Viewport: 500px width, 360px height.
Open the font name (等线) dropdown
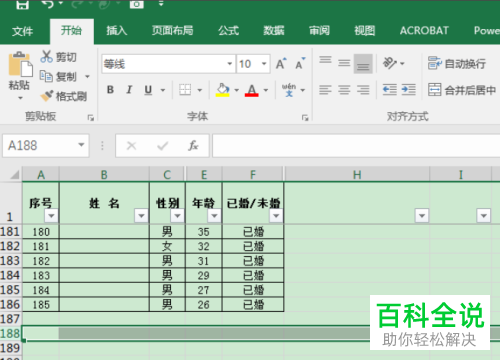pos(229,63)
